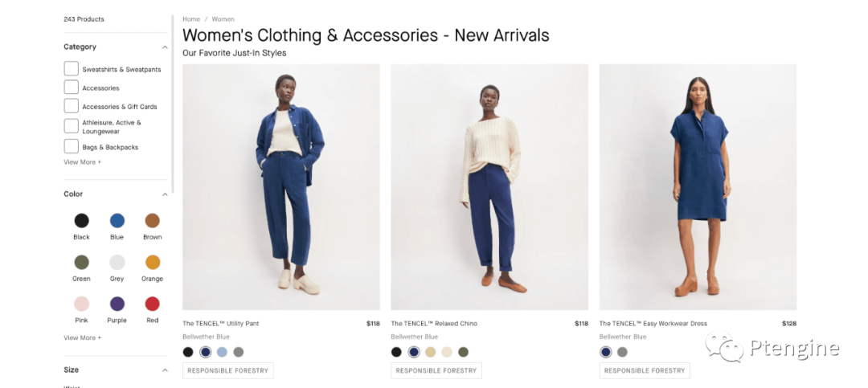Select olive green swatch under Relaxed Chino

click(464, 352)
